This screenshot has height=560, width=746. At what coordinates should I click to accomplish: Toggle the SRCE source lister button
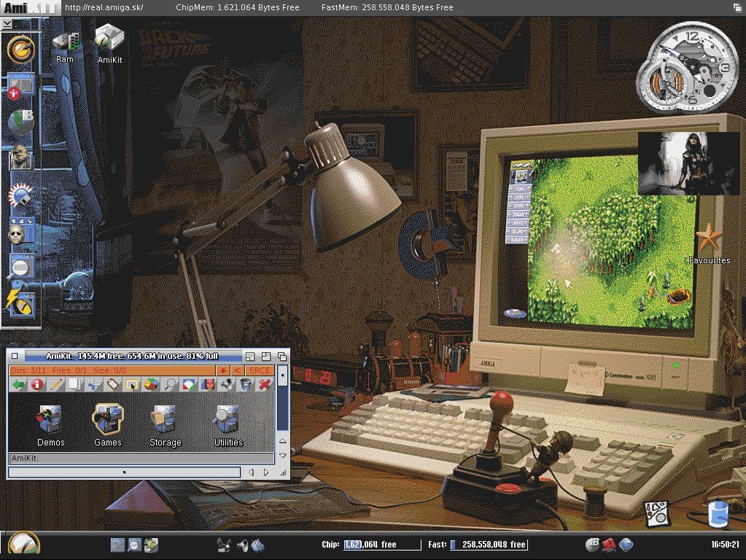pyautogui.click(x=260, y=370)
